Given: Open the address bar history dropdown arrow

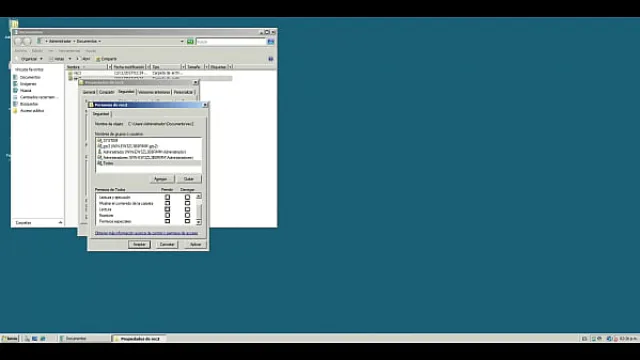Looking at the screenshot, I should point(182,42).
